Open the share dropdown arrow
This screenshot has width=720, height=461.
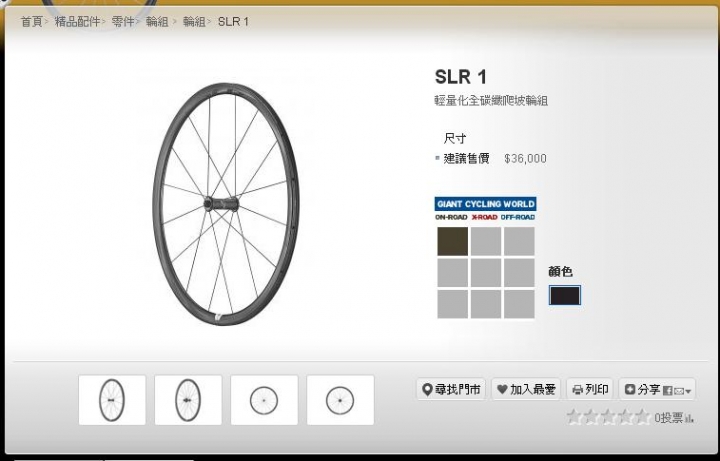(688, 392)
